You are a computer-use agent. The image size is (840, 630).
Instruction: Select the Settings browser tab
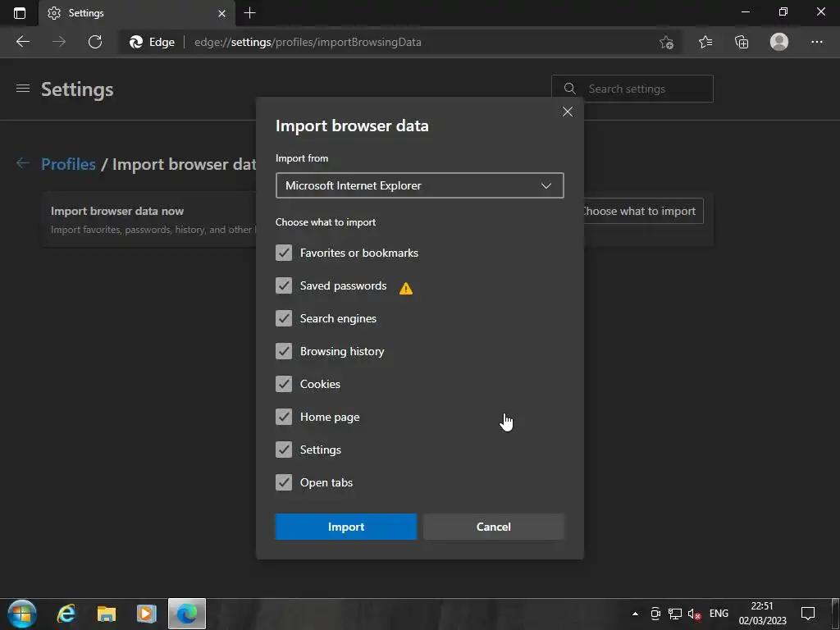(x=136, y=13)
